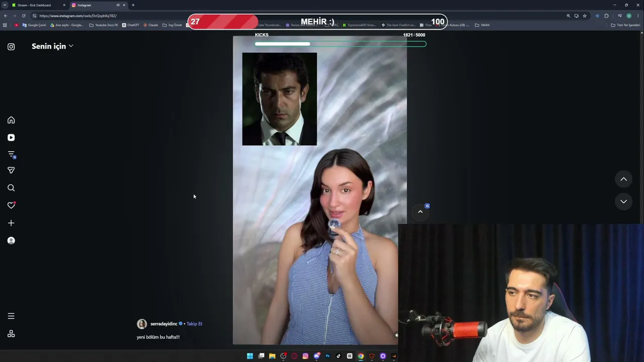
Task: Open the Messages paper plane icon
Action: click(11, 170)
